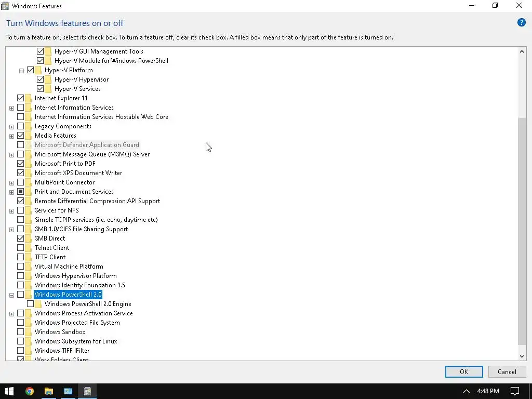Check Windows PowerShell 2.0 Engine checkbox

click(30, 303)
